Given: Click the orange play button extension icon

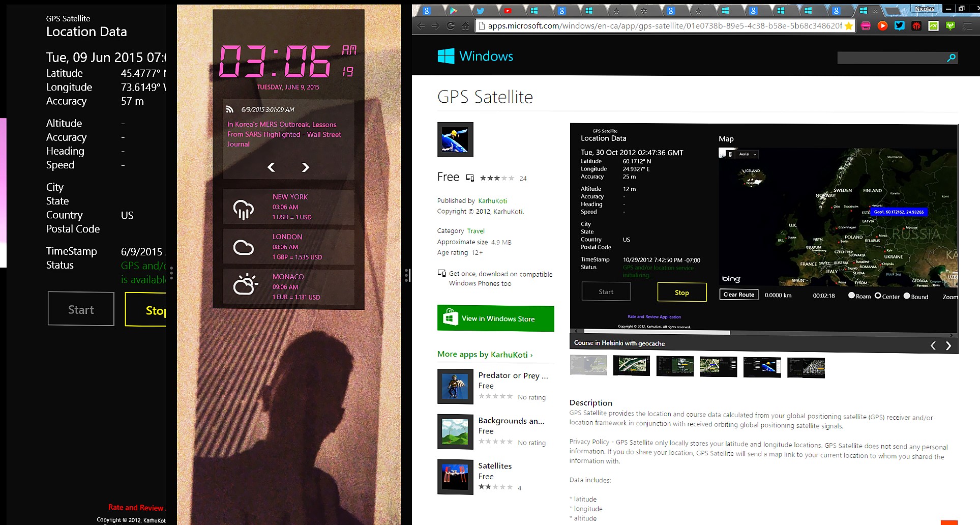Looking at the screenshot, I should click(882, 26).
